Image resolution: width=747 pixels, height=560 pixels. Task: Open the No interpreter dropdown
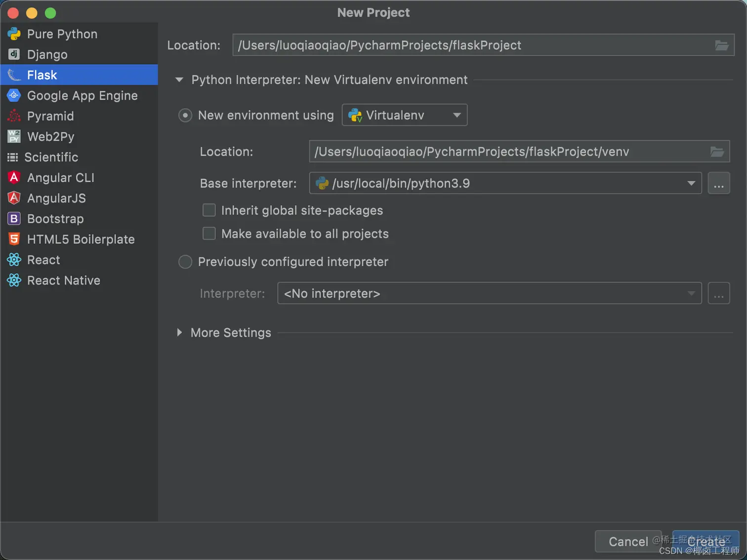(490, 293)
